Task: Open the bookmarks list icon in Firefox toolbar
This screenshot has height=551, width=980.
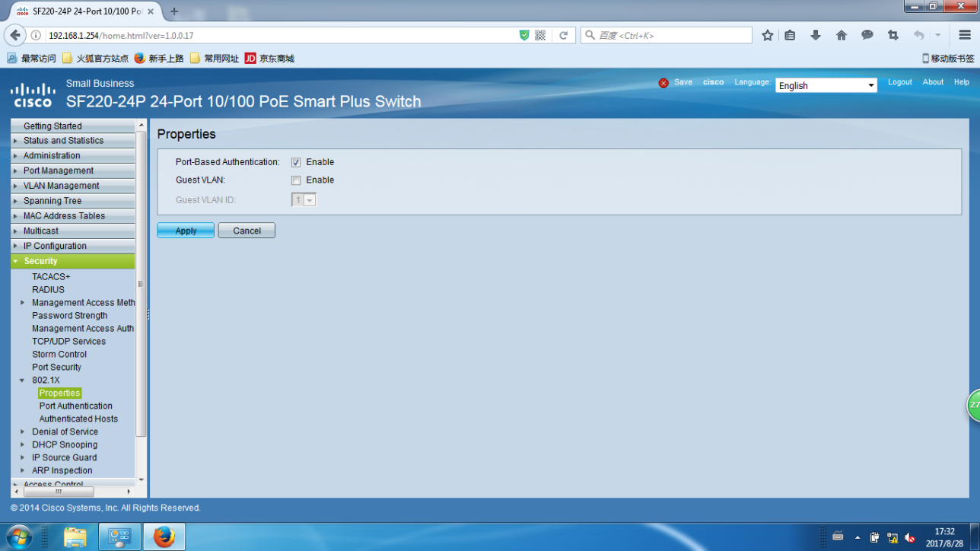Action: (x=790, y=35)
